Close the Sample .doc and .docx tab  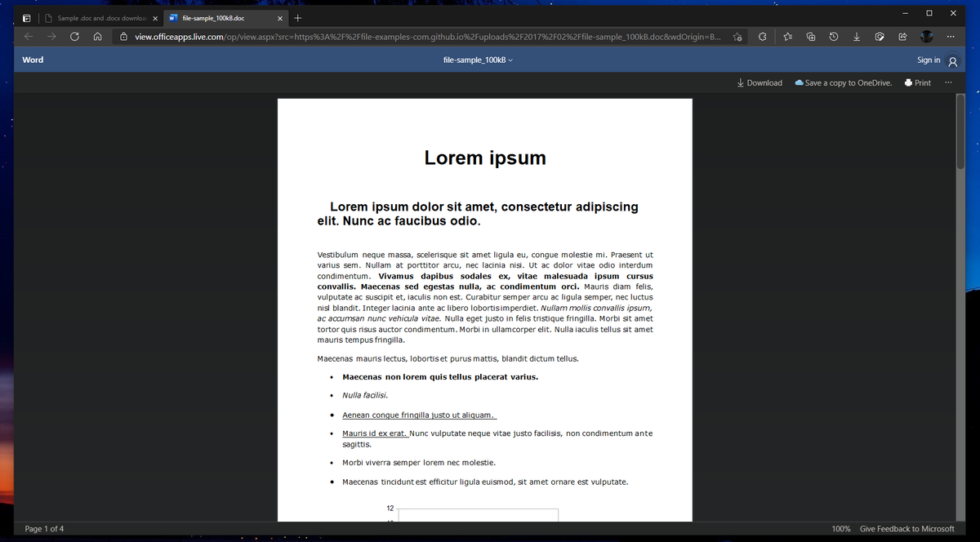pos(155,18)
